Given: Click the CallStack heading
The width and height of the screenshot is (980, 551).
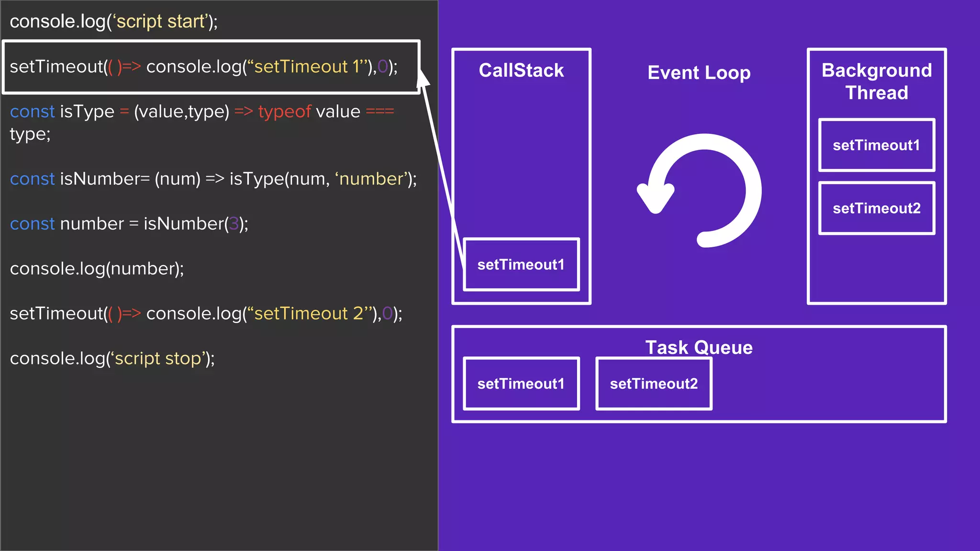Looking at the screenshot, I should point(521,70).
